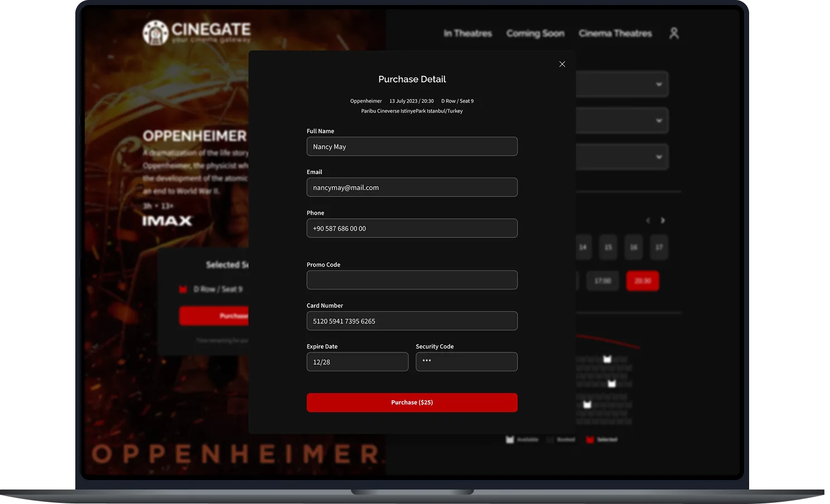
Task: Open the Coming Soon menu item
Action: tap(535, 33)
